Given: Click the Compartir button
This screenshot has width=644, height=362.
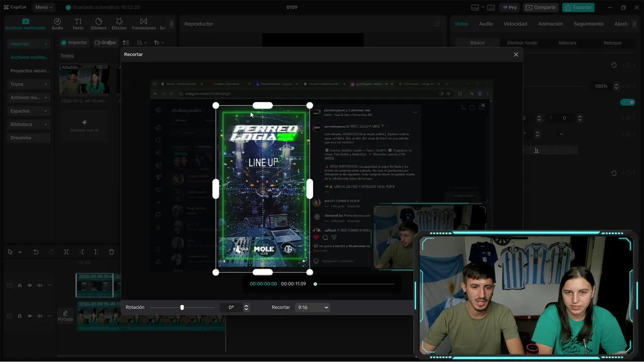Looking at the screenshot, I should [x=541, y=8].
